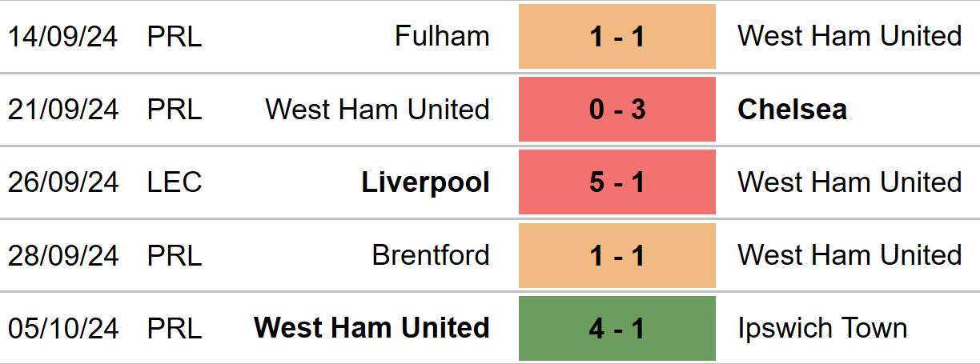Click the 28/09/24 match date
The image size is (980, 364).
click(63, 255)
